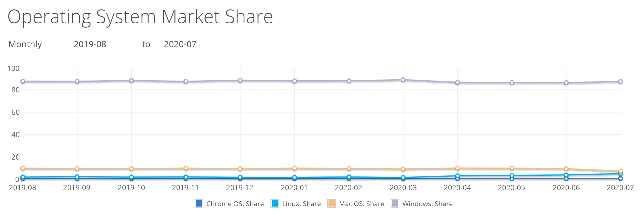The image size is (644, 215).
Task: Click Mac OS data point at 2020-01
Action: point(294,168)
